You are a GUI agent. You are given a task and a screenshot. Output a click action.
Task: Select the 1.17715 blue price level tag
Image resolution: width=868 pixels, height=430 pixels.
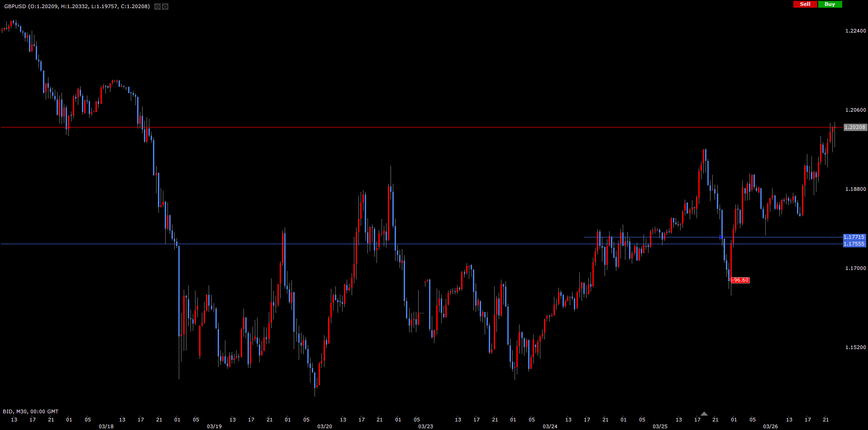[x=854, y=237]
